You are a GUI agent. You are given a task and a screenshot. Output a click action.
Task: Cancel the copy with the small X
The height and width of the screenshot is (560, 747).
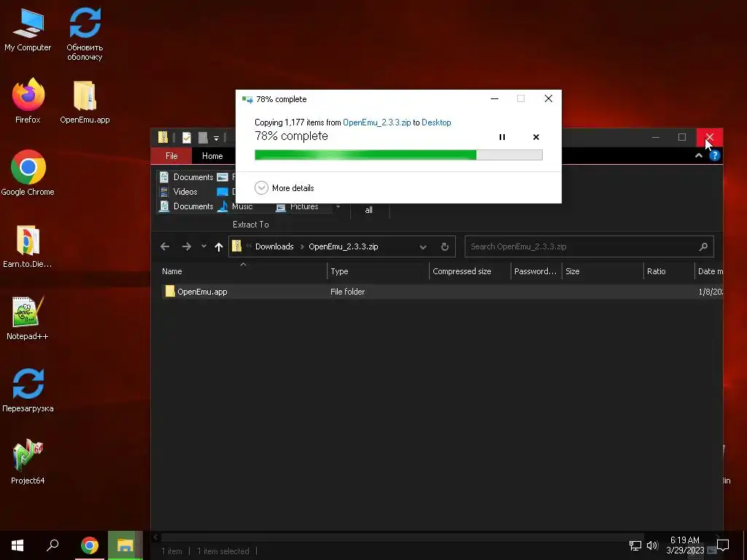[536, 137]
